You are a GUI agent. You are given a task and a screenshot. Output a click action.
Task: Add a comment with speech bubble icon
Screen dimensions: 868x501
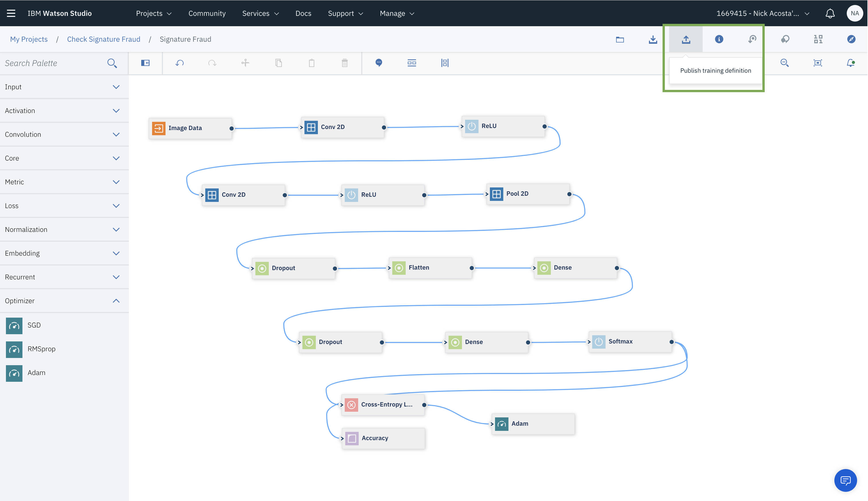[379, 63]
